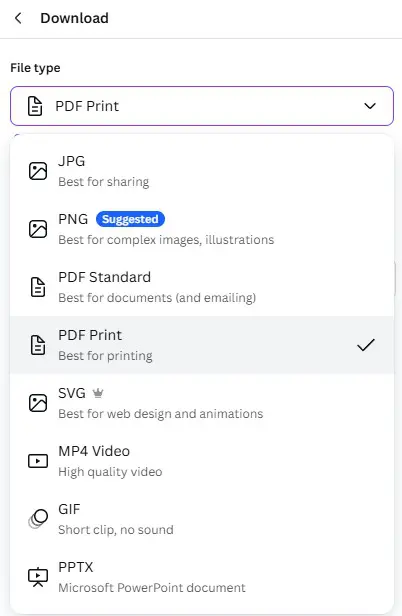Click the MP4 Video play icon

pos(38,461)
